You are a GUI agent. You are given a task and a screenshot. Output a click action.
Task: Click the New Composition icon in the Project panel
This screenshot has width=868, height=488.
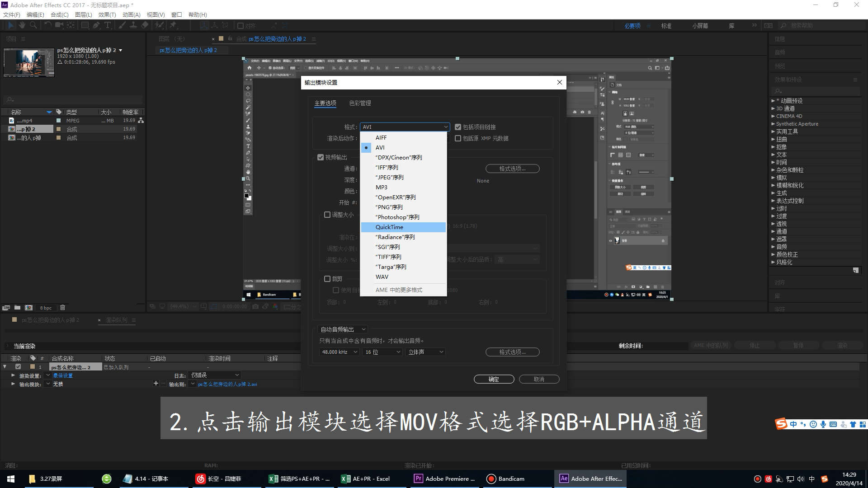coord(28,308)
